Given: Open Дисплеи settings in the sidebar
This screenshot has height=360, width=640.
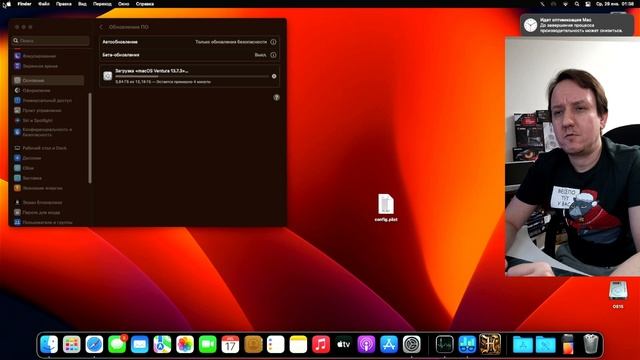Looking at the screenshot, I should click(28, 158).
